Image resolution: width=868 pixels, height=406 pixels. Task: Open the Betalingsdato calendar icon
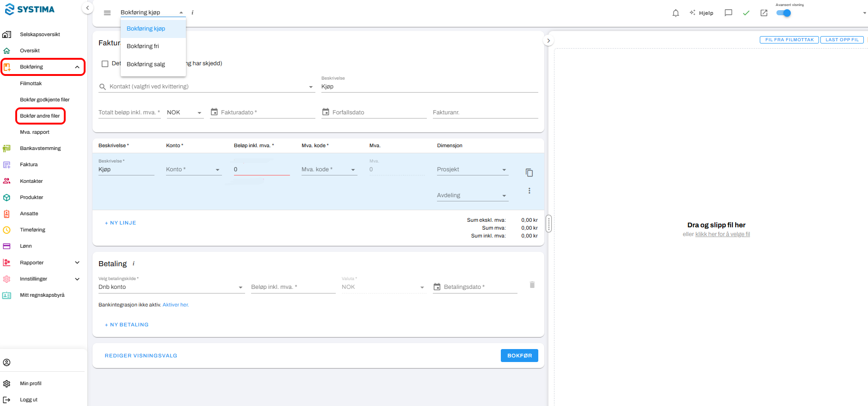(x=437, y=287)
